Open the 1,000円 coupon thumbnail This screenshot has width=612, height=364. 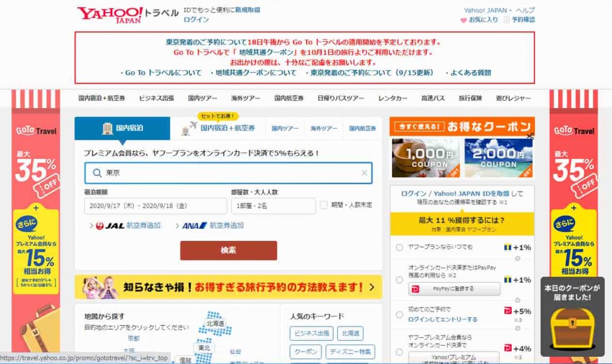426,158
